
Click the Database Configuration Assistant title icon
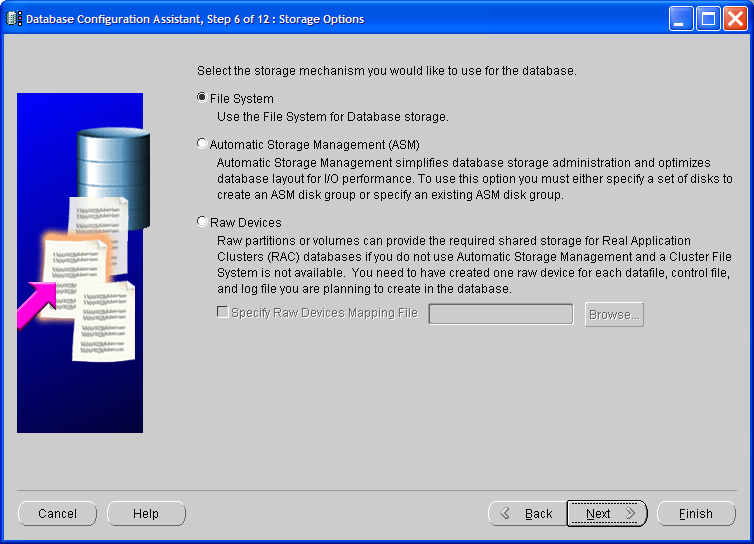click(x=14, y=19)
